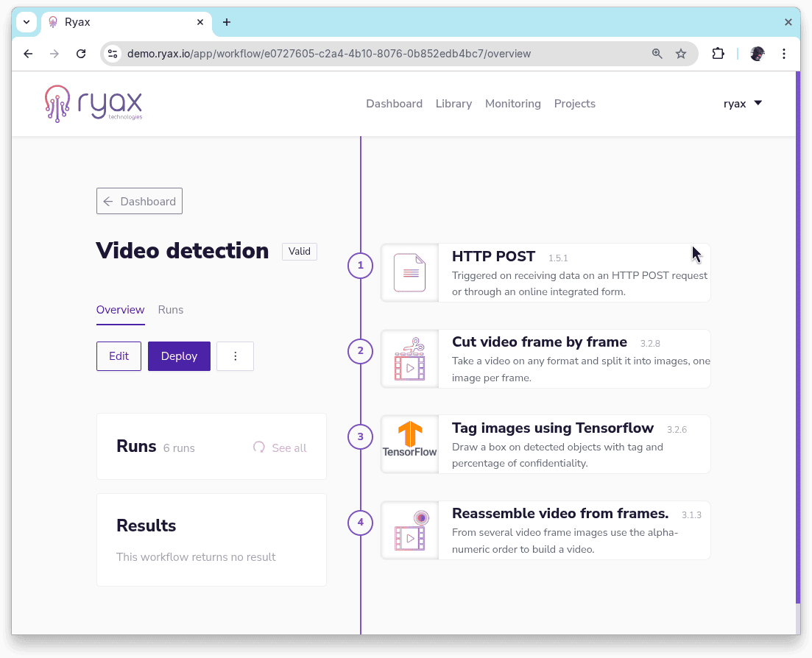The height and width of the screenshot is (658, 812).
Task: Click the bookmark star in the address bar
Action: coord(681,54)
